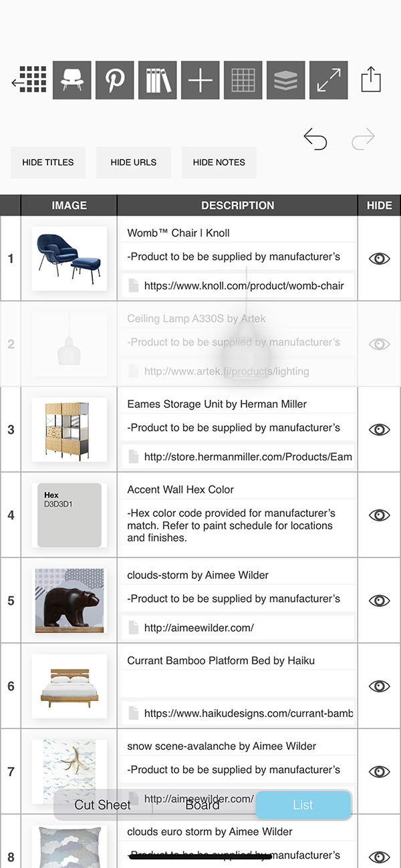Open the layers stack icon
This screenshot has height=868, width=401.
click(x=286, y=80)
